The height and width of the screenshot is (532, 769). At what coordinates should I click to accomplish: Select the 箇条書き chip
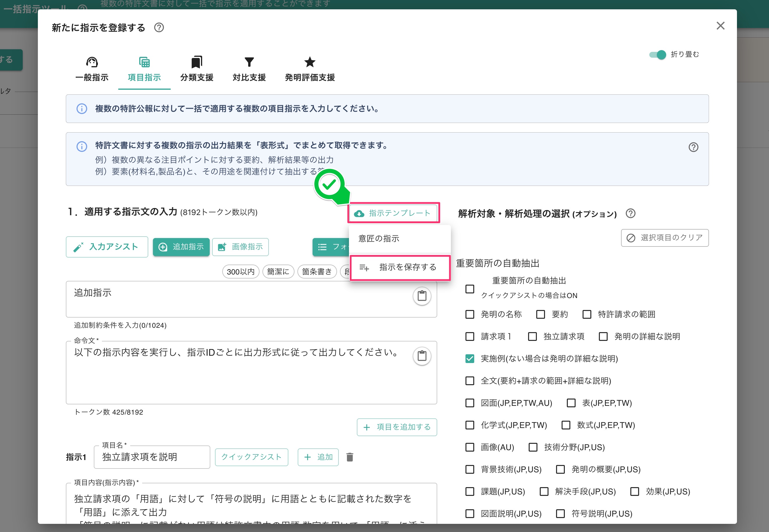(x=317, y=272)
